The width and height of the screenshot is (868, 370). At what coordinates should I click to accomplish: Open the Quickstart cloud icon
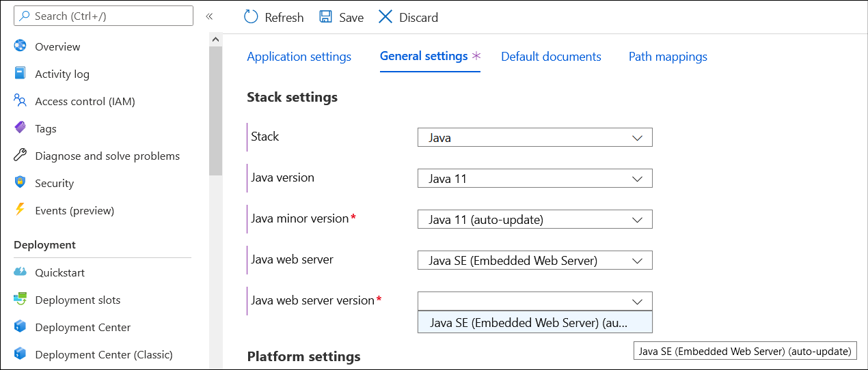(20, 272)
